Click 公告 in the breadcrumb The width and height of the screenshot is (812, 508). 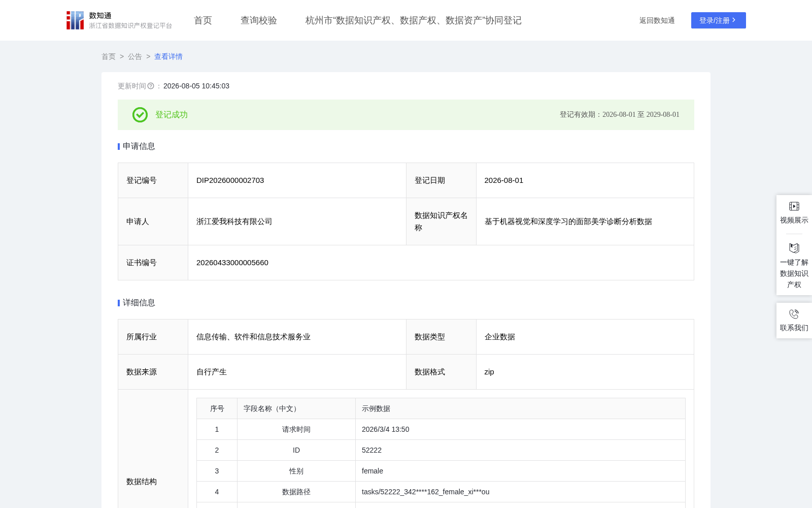click(x=135, y=56)
